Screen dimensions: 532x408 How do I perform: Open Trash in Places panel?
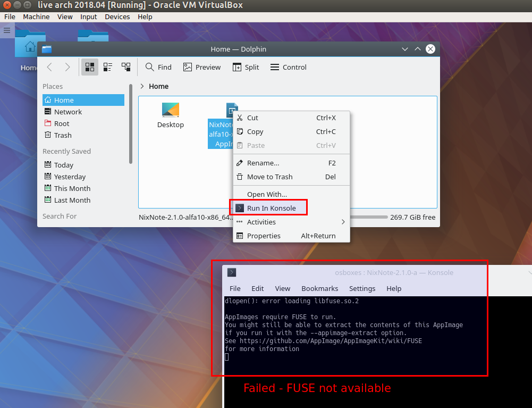(x=63, y=135)
